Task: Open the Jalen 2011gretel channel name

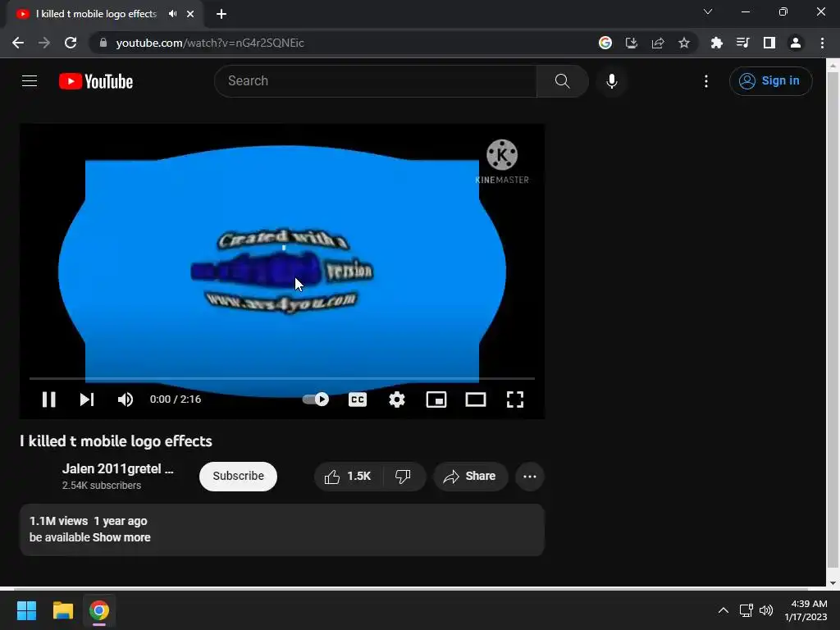Action: click(x=118, y=468)
